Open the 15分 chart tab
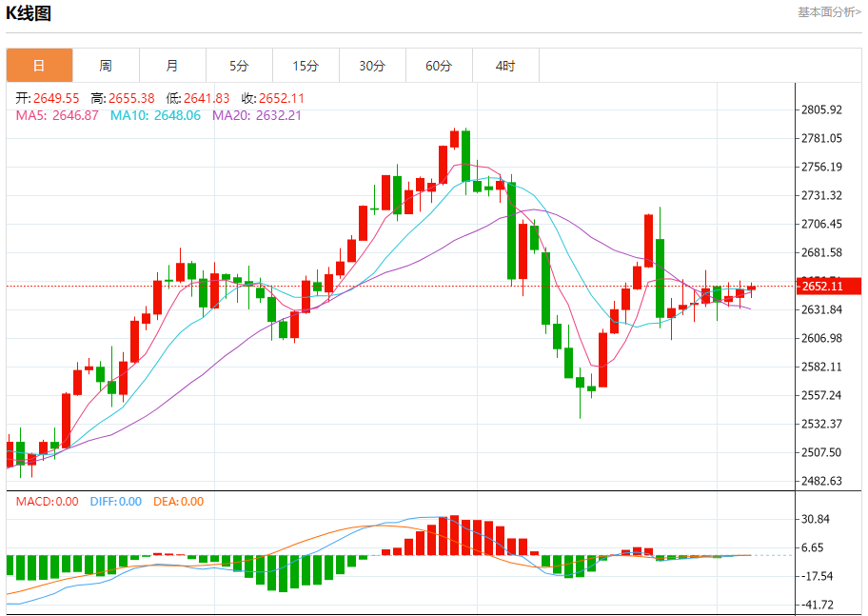 (x=306, y=66)
